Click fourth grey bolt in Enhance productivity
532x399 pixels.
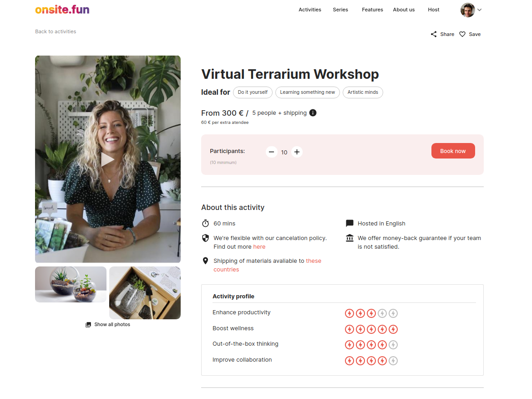(382, 313)
